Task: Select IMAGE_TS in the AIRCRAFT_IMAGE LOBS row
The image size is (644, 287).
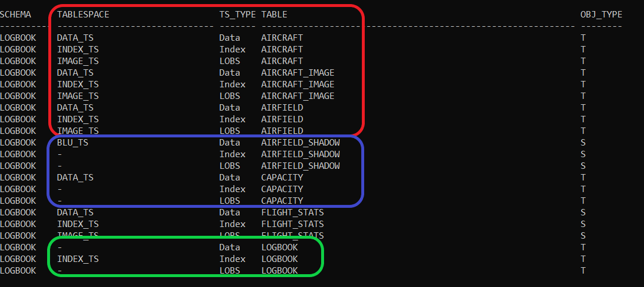Action: (77, 96)
